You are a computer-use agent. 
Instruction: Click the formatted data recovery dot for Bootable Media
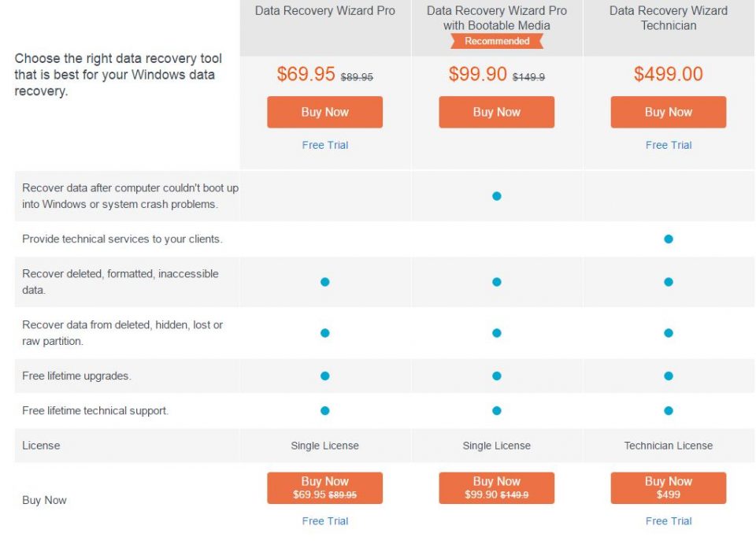[496, 281]
